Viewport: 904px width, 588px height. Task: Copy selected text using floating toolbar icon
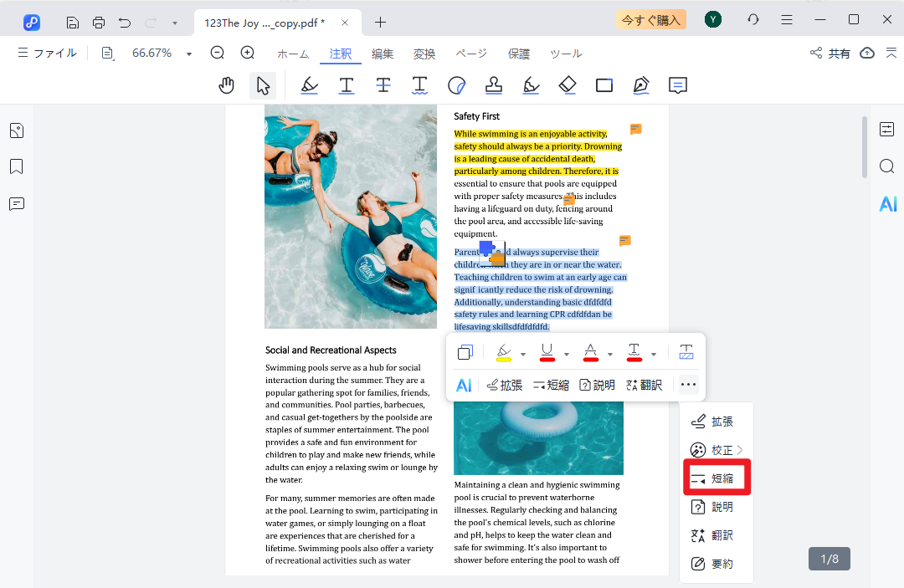[465, 353]
